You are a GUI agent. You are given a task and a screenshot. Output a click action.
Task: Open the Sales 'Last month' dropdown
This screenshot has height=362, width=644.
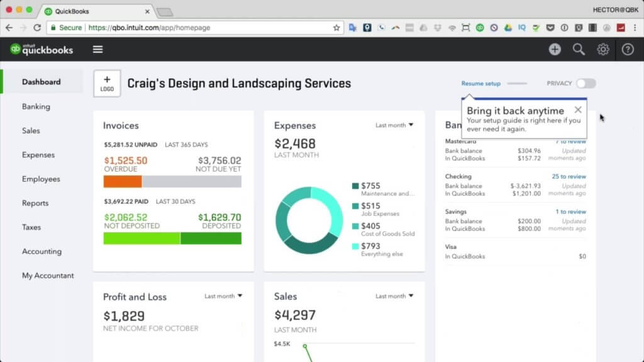click(x=394, y=296)
